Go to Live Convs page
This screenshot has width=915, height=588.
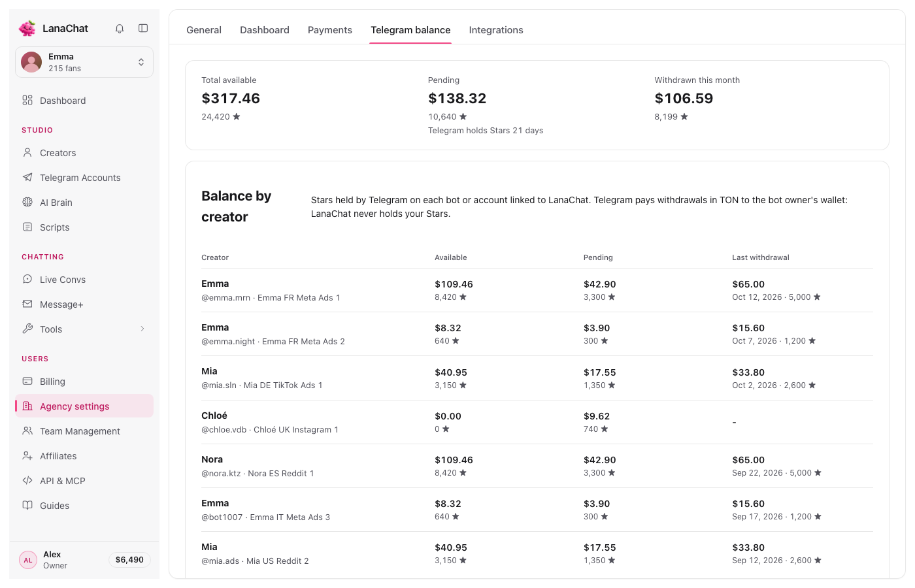coord(84,280)
